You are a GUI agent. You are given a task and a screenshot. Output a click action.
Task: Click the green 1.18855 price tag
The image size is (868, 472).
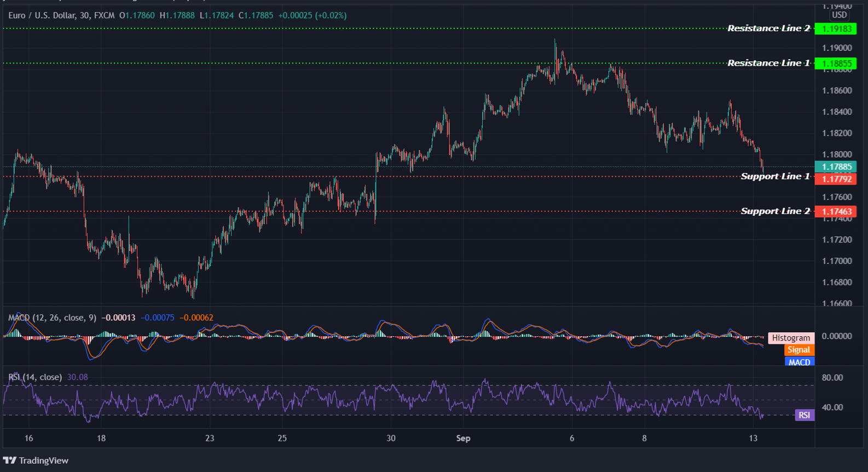[836, 64]
